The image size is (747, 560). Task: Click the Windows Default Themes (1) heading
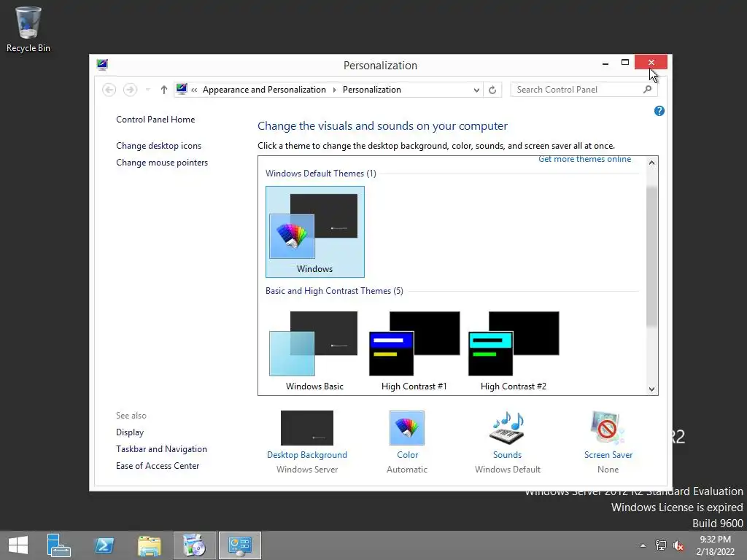coord(321,174)
